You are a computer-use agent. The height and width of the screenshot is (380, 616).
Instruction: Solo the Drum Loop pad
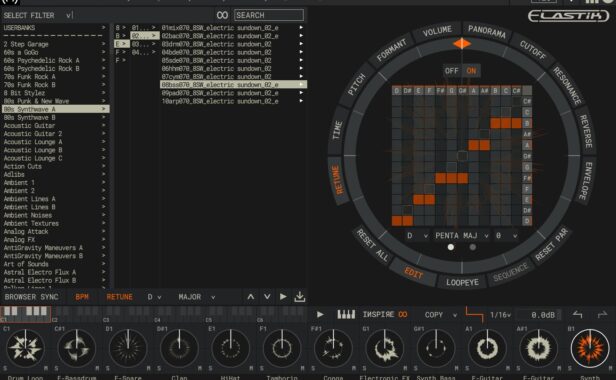pos(6,368)
